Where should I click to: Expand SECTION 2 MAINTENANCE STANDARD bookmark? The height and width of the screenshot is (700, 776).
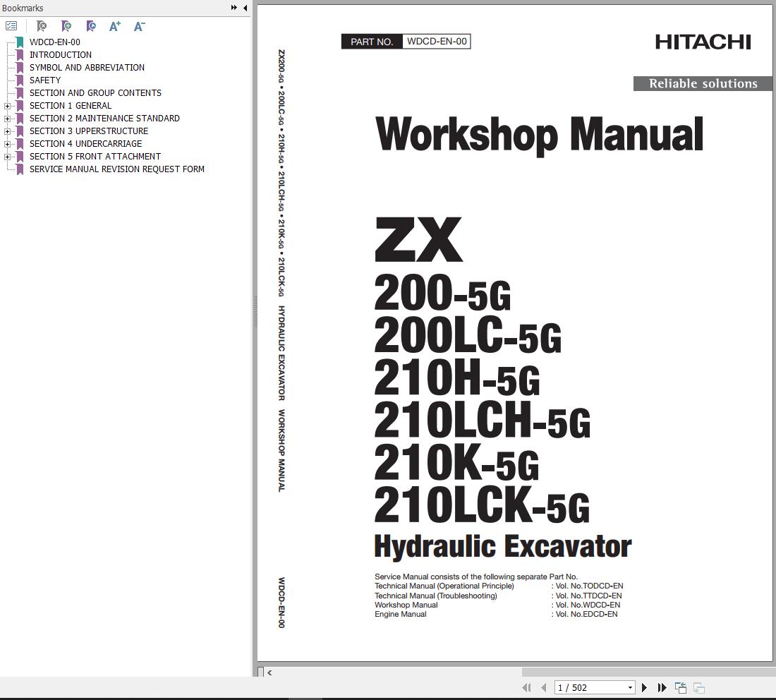[x=7, y=119]
